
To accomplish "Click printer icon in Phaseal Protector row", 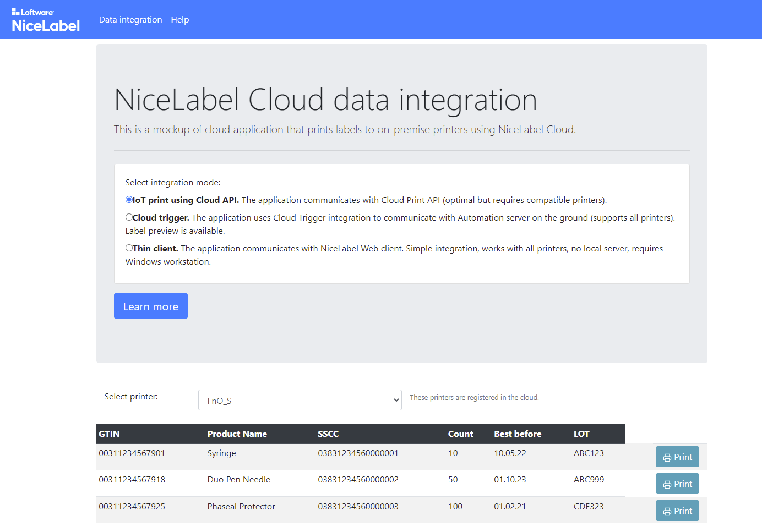I will (x=667, y=512).
